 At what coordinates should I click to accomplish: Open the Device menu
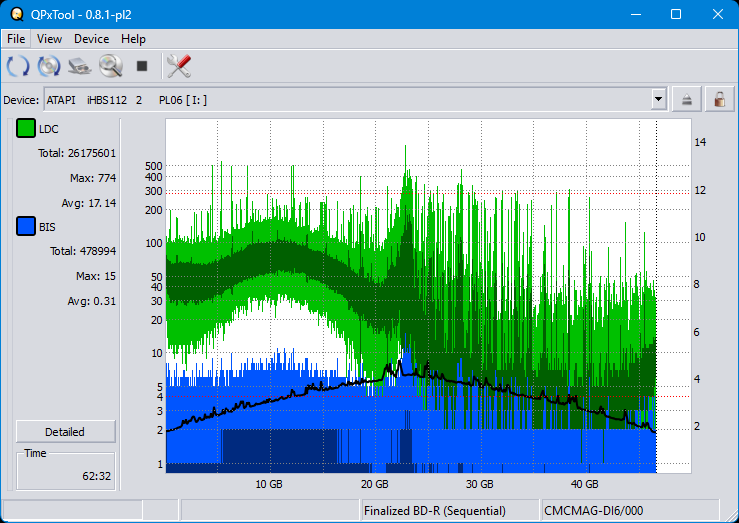coord(91,39)
